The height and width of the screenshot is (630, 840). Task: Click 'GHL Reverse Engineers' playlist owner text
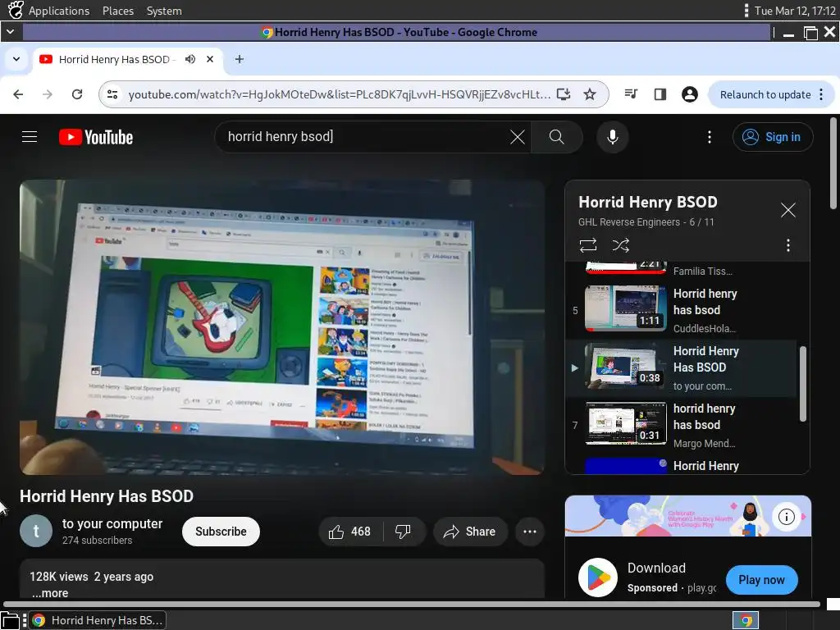629,221
